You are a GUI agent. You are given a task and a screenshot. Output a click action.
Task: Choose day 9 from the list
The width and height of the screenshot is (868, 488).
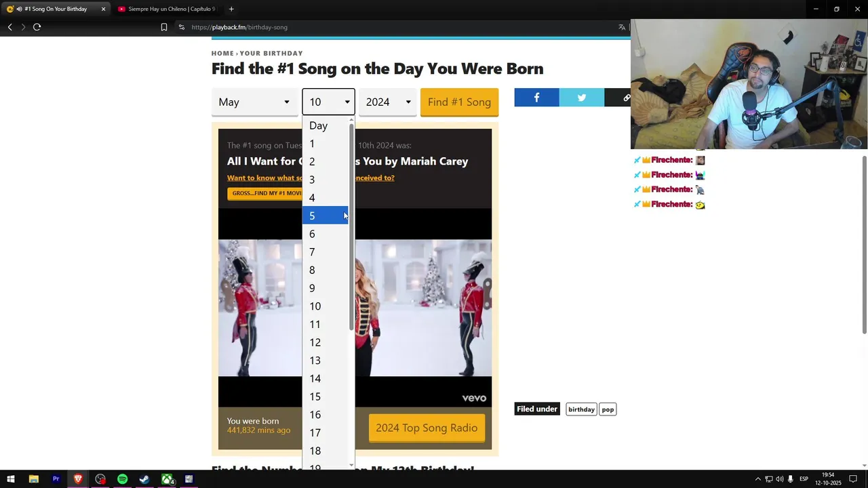coord(325,288)
